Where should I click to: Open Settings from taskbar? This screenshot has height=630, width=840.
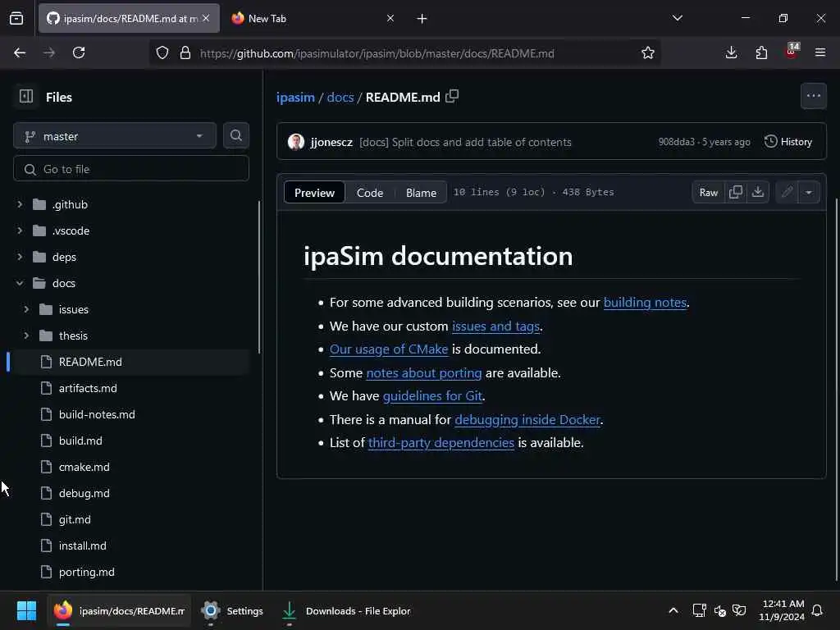232,610
